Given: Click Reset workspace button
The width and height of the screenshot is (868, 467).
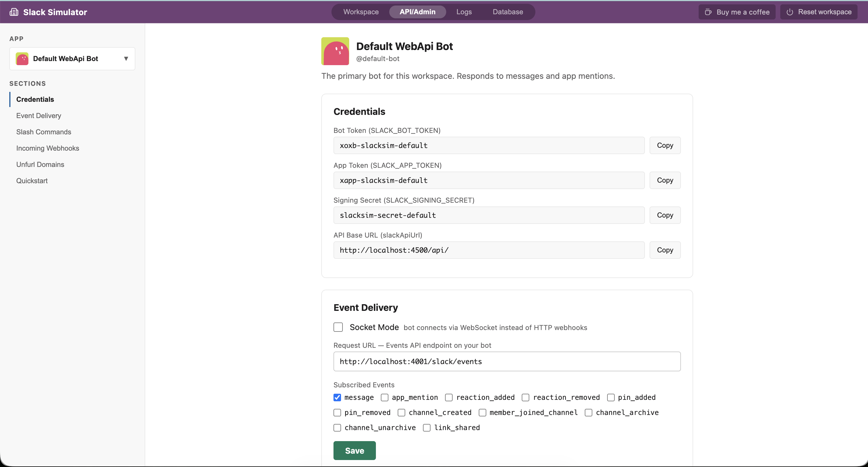Looking at the screenshot, I should click(x=819, y=12).
